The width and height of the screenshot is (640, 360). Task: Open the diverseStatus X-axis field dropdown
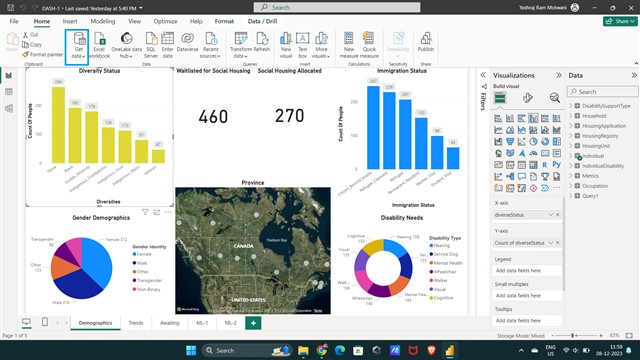[551, 215]
